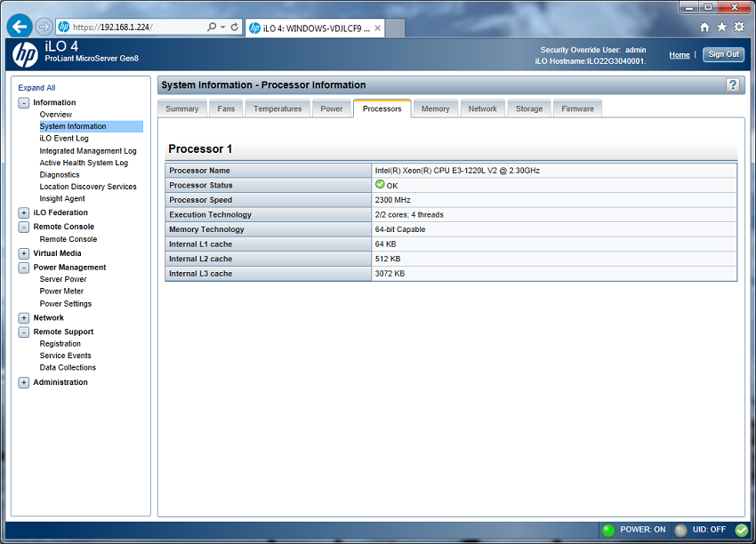Screen dimensions: 756x544
Task: Open the Temperatures tab
Action: pyautogui.click(x=277, y=109)
